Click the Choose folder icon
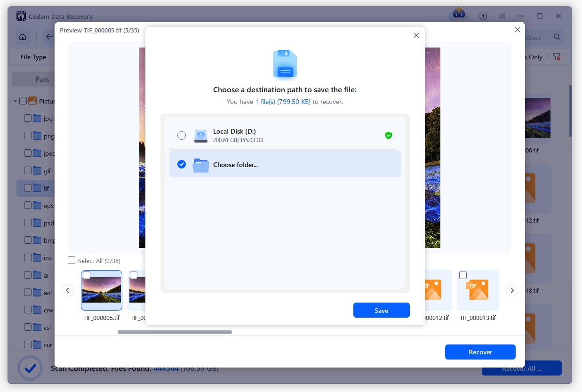This screenshot has width=582, height=392. [x=201, y=165]
